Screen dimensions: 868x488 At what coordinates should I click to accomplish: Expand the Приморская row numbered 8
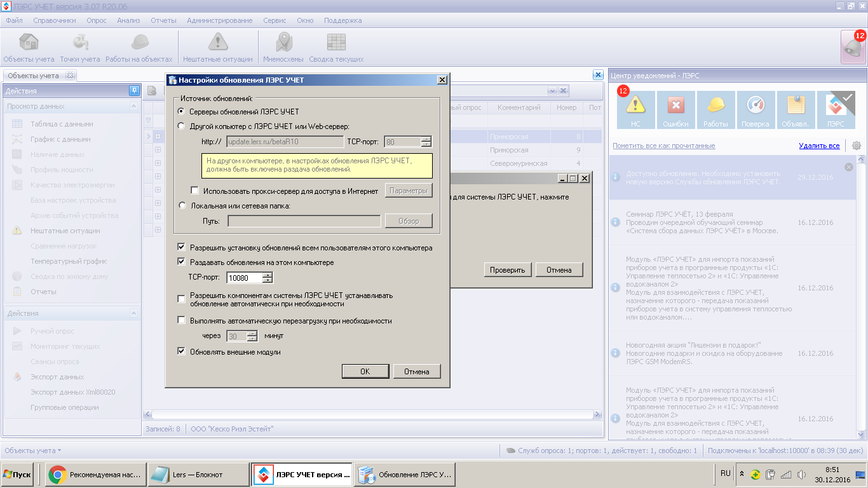[158, 137]
